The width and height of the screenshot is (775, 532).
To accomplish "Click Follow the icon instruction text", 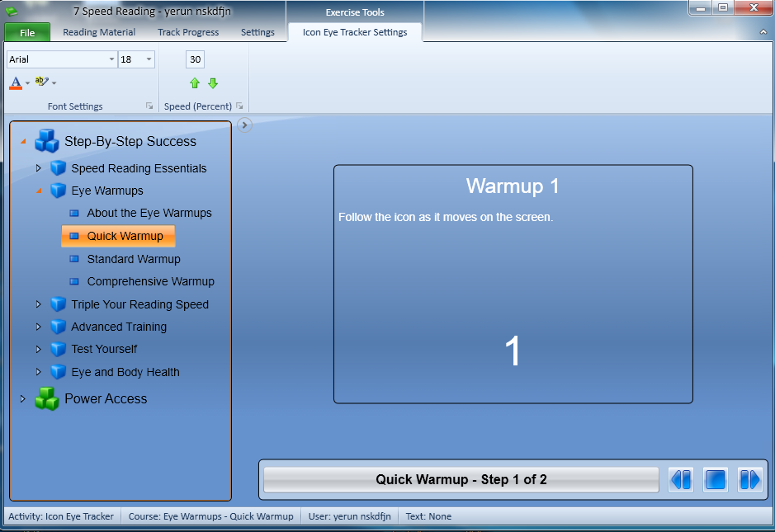I will click(x=446, y=217).
